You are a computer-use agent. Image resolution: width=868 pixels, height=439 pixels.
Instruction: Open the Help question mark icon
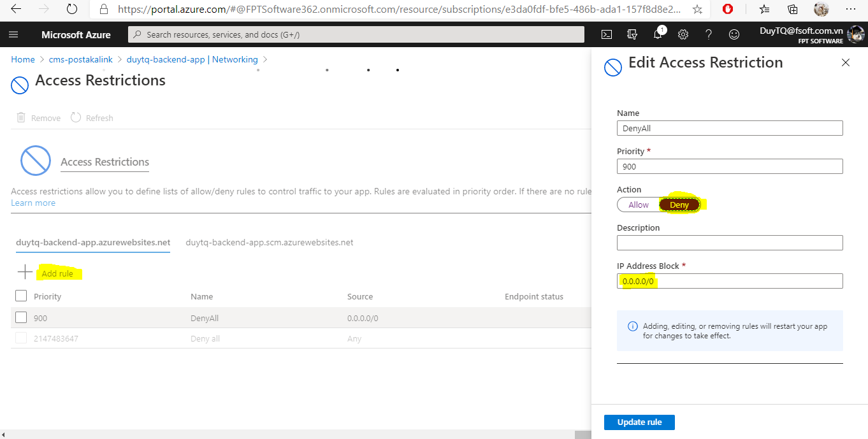click(708, 34)
